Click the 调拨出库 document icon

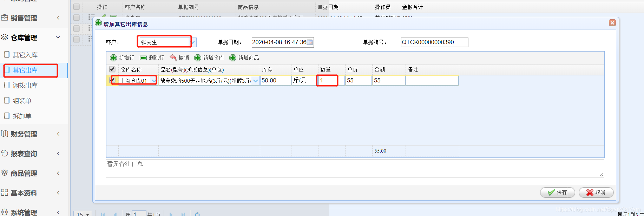click(x=6, y=85)
